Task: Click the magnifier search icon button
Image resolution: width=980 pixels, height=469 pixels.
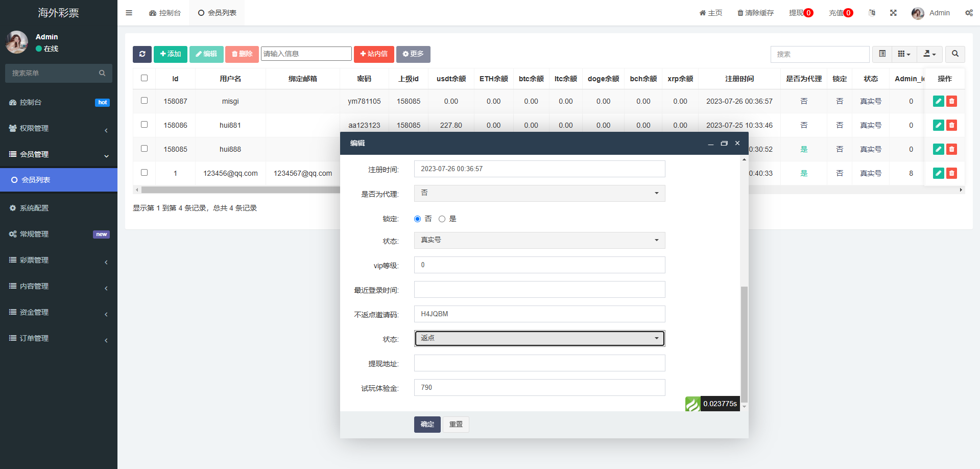Action: click(x=955, y=54)
